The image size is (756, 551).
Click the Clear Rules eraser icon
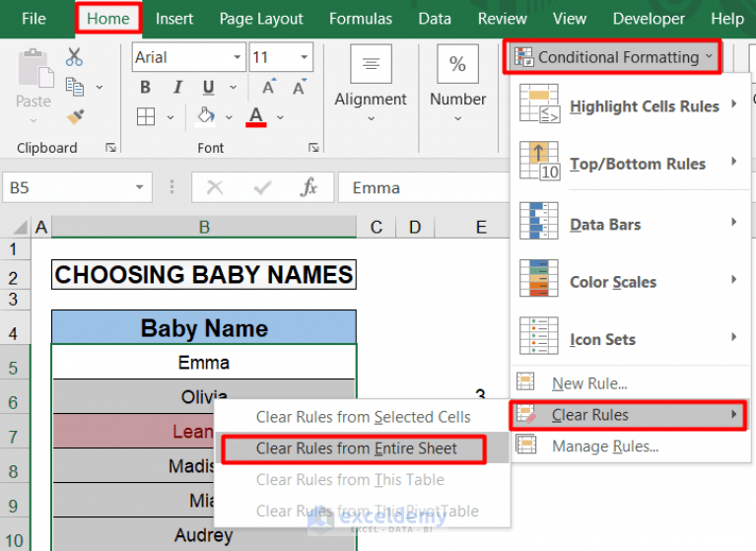(x=525, y=414)
